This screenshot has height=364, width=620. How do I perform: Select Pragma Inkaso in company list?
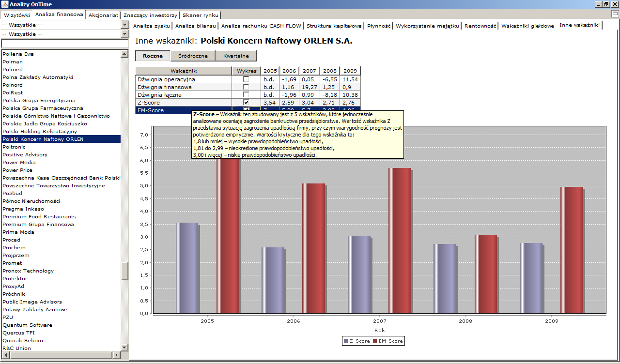click(61, 209)
